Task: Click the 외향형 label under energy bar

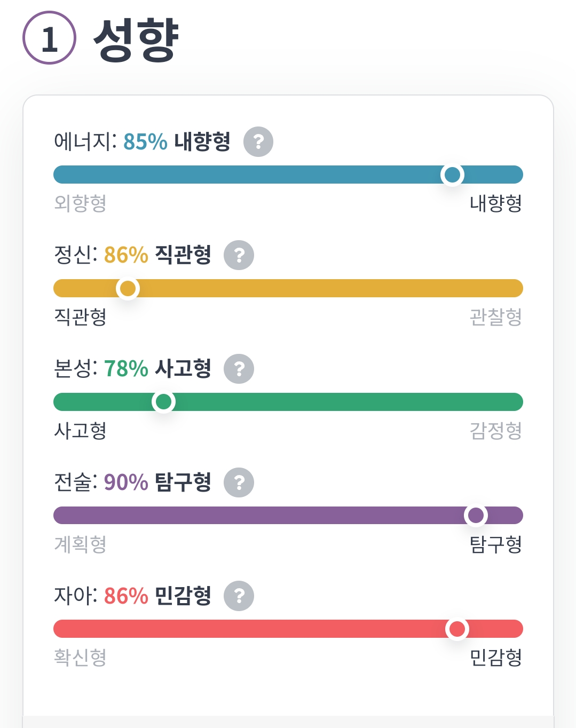Action: (x=80, y=203)
